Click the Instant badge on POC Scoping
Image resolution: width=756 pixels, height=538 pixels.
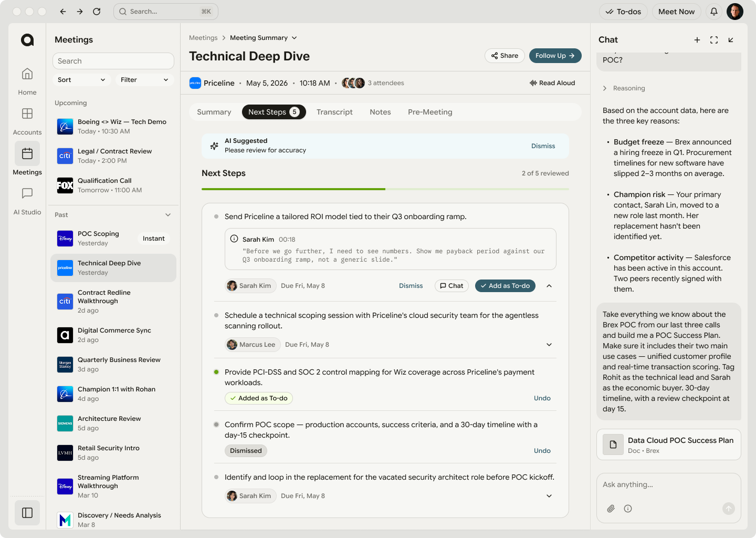(x=154, y=239)
